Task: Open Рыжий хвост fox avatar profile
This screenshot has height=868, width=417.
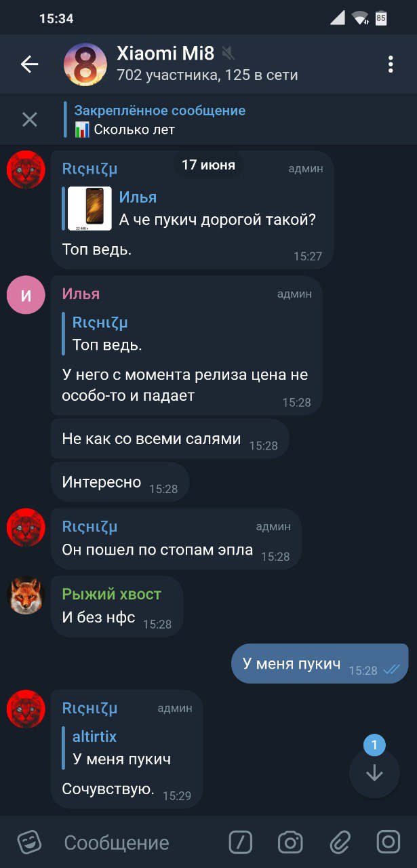Action: point(26,595)
